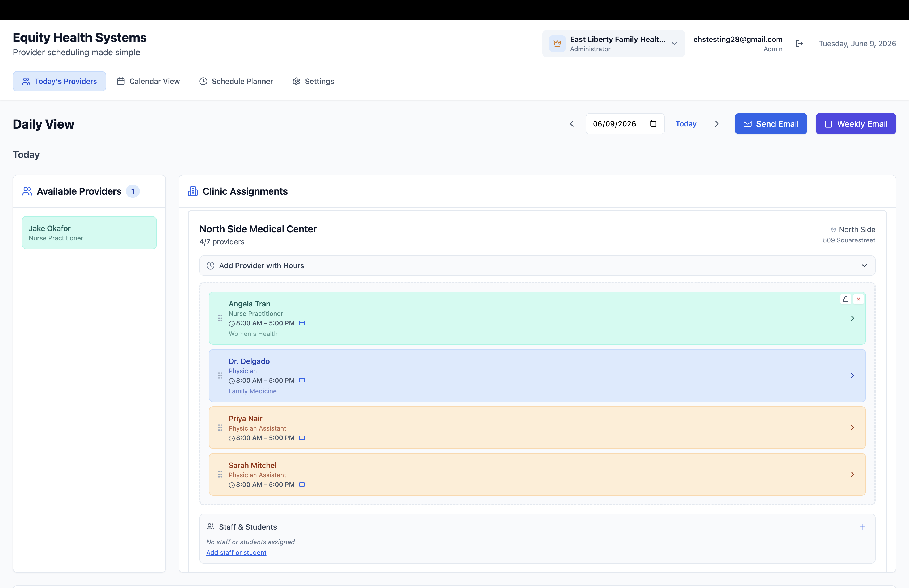Screen dimensions: 909x588
Task: Click the Available Providers count badge
Action: tap(133, 191)
